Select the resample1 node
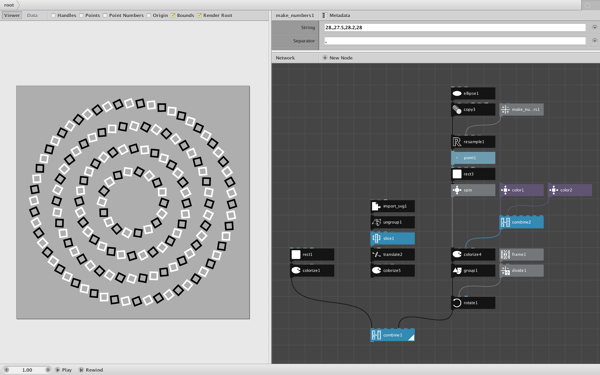This screenshot has width=600, height=375. click(x=473, y=142)
